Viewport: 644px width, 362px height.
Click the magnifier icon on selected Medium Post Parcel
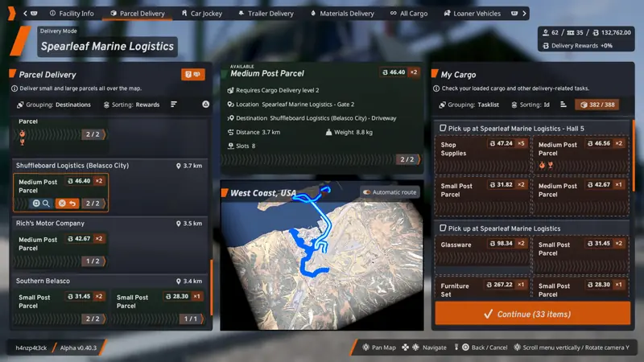coord(46,204)
